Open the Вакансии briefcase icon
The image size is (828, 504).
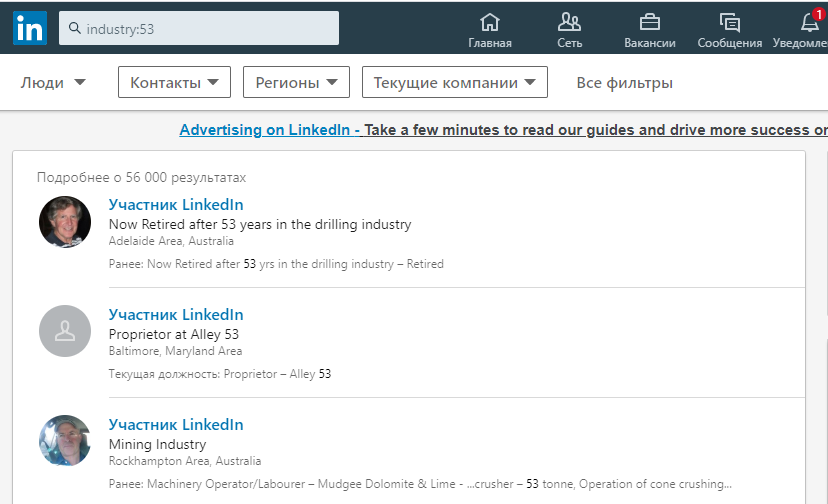(649, 22)
